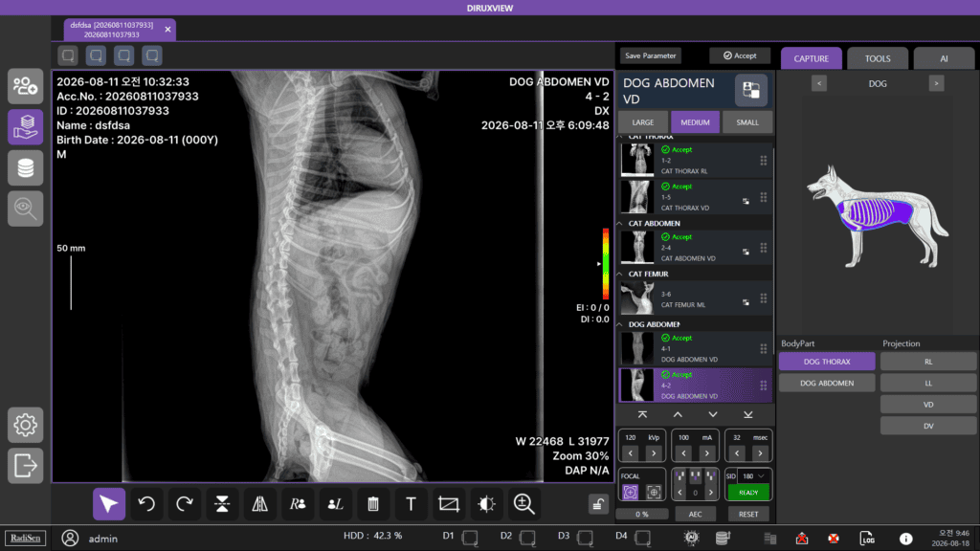Insert R marker annotation tool
980x551 pixels.
[x=298, y=504]
